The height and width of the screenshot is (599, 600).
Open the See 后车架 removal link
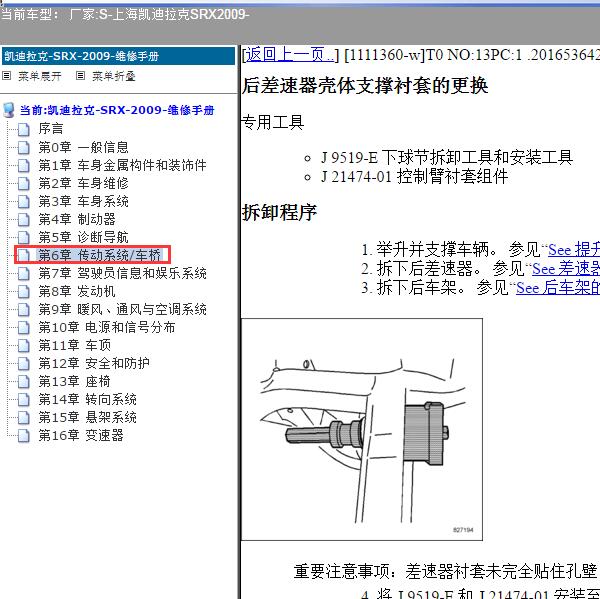[558, 287]
